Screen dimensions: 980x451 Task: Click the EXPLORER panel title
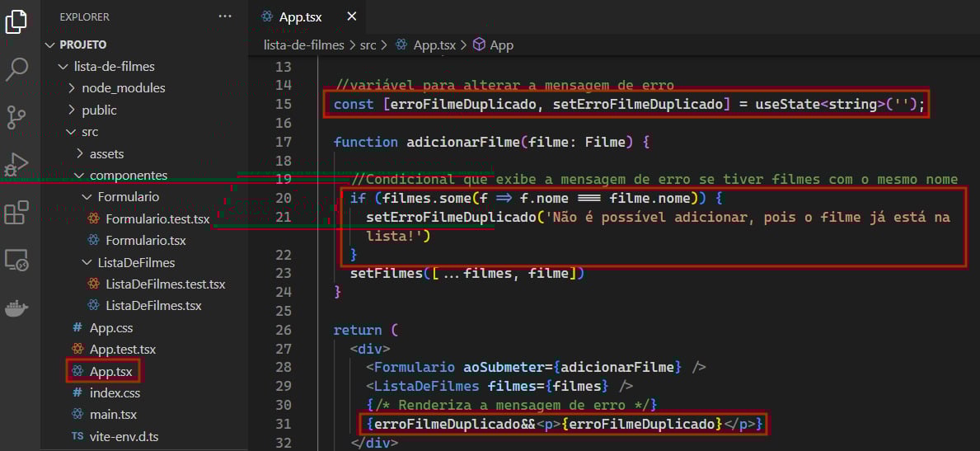pyautogui.click(x=84, y=16)
